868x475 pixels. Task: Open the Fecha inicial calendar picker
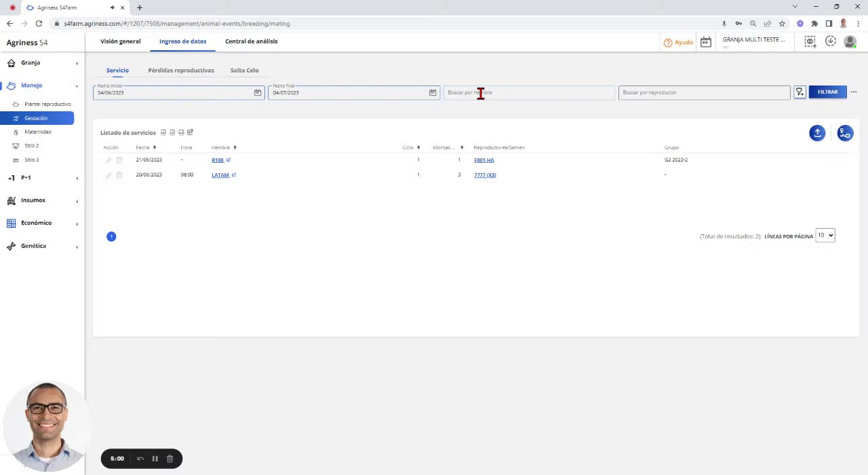(258, 92)
